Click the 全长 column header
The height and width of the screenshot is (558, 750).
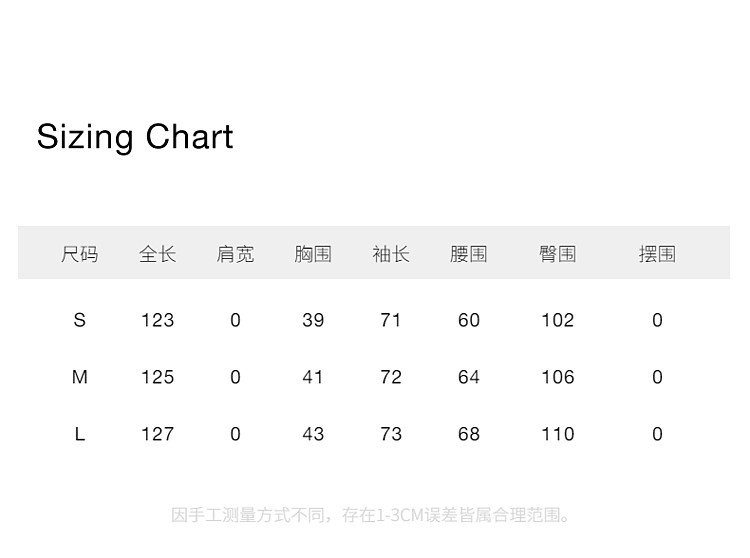pos(157,254)
